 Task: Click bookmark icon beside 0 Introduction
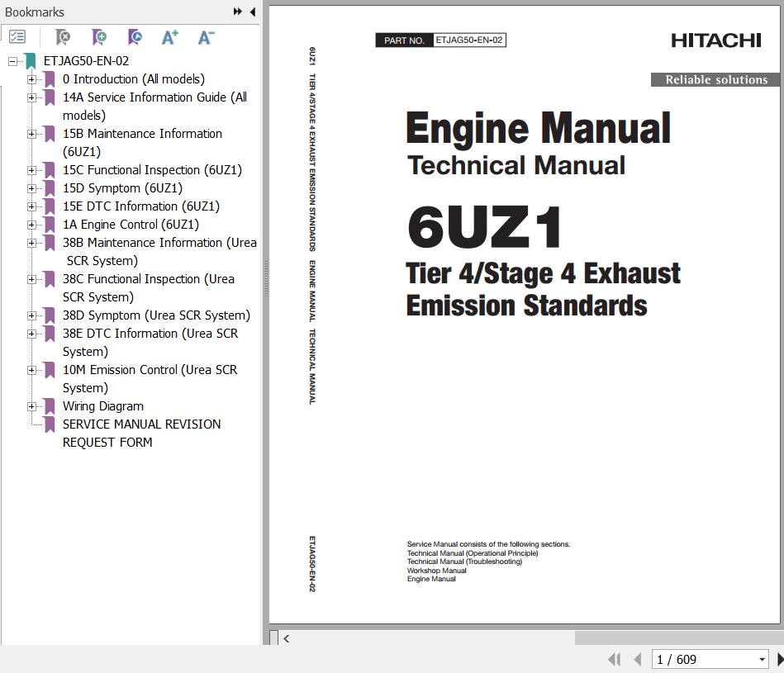[x=50, y=79]
